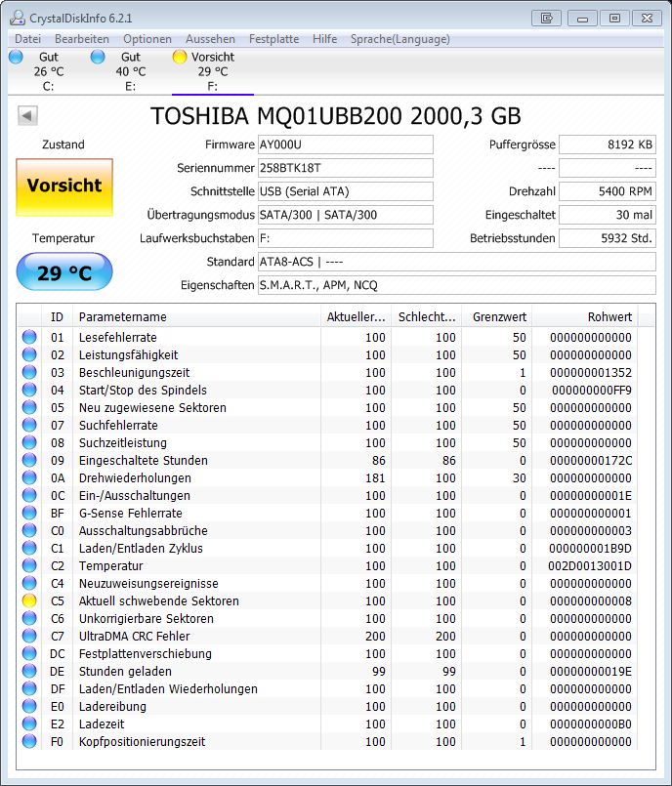Image resolution: width=672 pixels, height=786 pixels.
Task: Click the status icon for Laden/Entladen Wiederholungen
Action: click(29, 688)
